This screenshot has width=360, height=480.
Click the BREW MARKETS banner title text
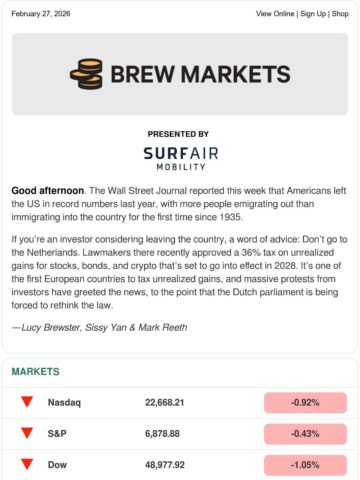pos(200,74)
